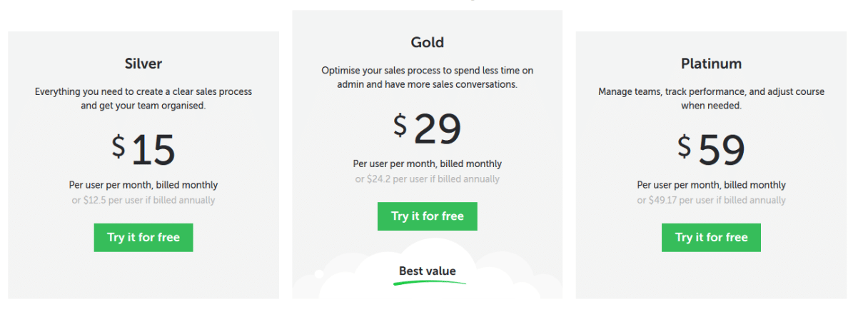868x327 pixels.
Task: Click the $24.2 annual billing note
Action: pos(428,178)
